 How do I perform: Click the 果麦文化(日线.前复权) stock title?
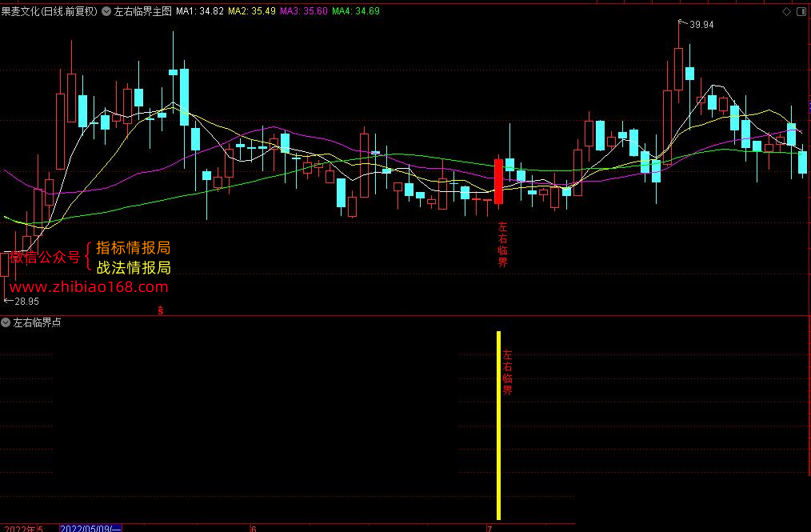[x=49, y=11]
